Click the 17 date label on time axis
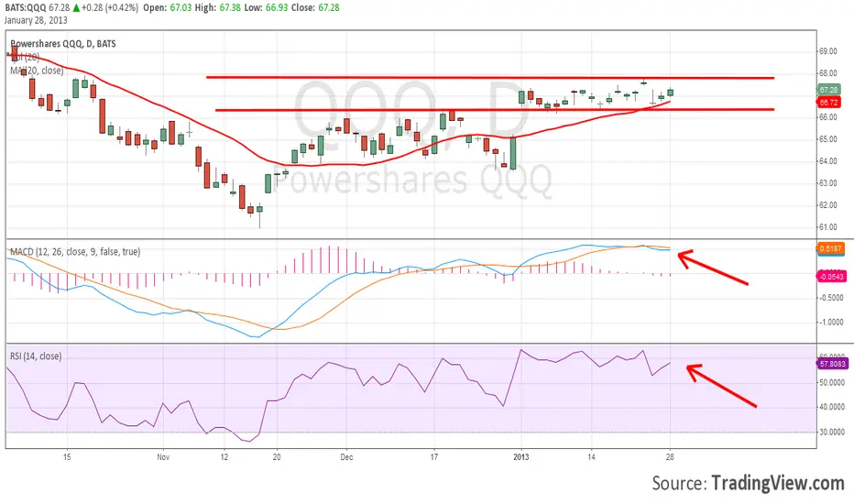 click(x=433, y=457)
